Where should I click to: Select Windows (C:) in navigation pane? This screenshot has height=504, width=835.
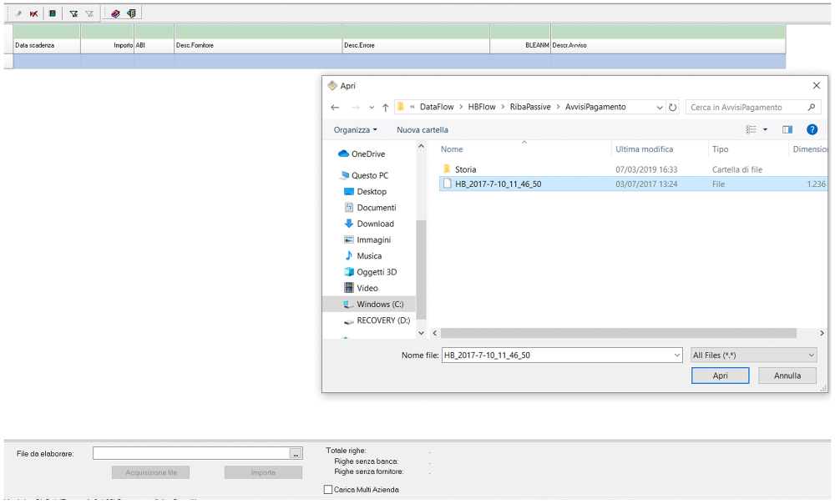pyautogui.click(x=379, y=305)
